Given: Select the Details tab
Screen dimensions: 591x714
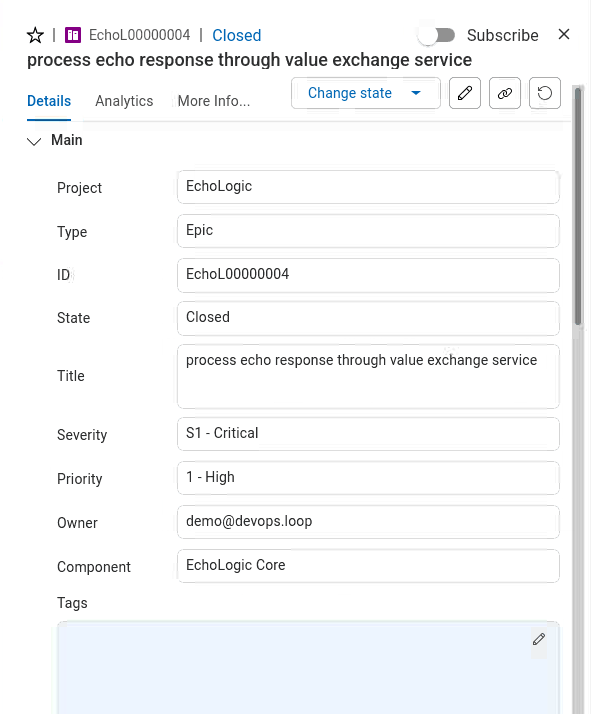Looking at the screenshot, I should [x=49, y=101].
